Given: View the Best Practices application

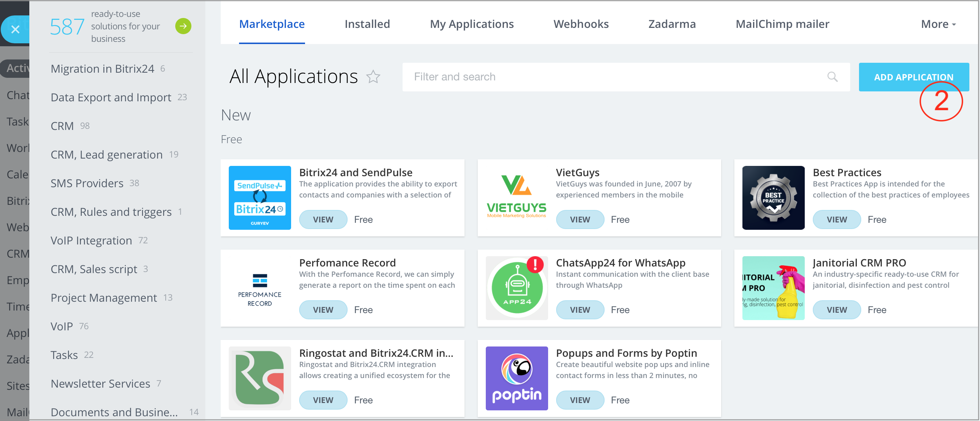Looking at the screenshot, I should click(x=837, y=219).
